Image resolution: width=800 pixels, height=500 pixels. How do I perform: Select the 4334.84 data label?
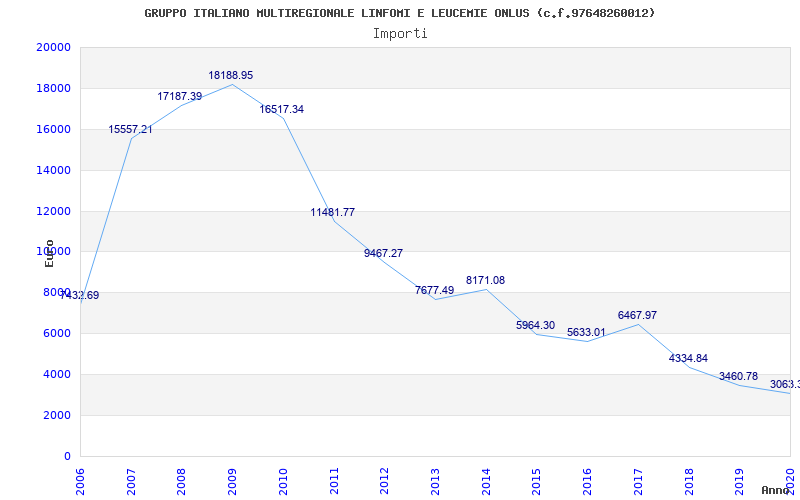point(689,358)
